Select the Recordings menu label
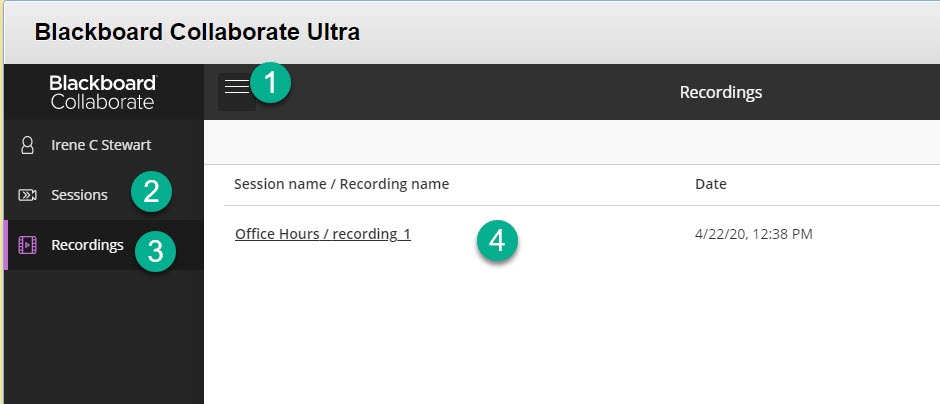The image size is (940, 404). pyautogui.click(x=87, y=245)
